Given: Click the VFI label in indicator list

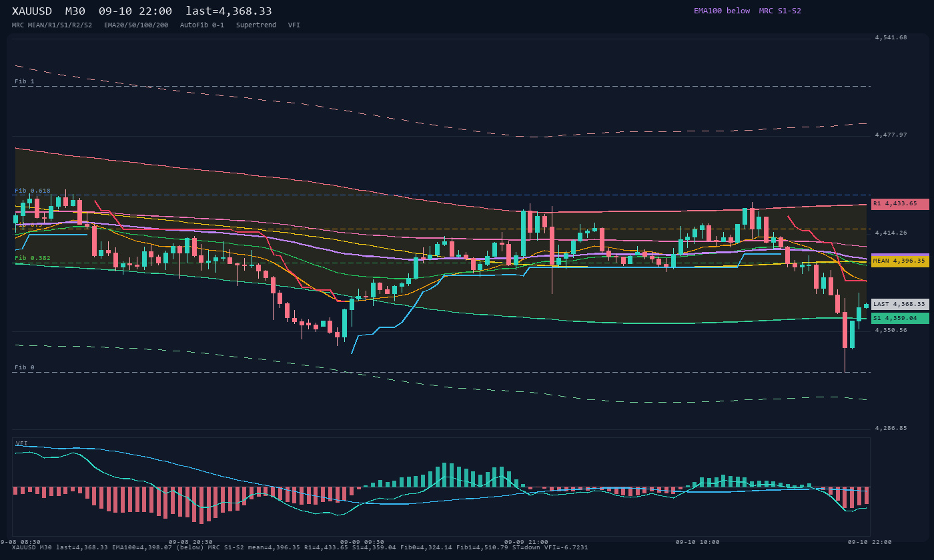Looking at the screenshot, I should [294, 25].
